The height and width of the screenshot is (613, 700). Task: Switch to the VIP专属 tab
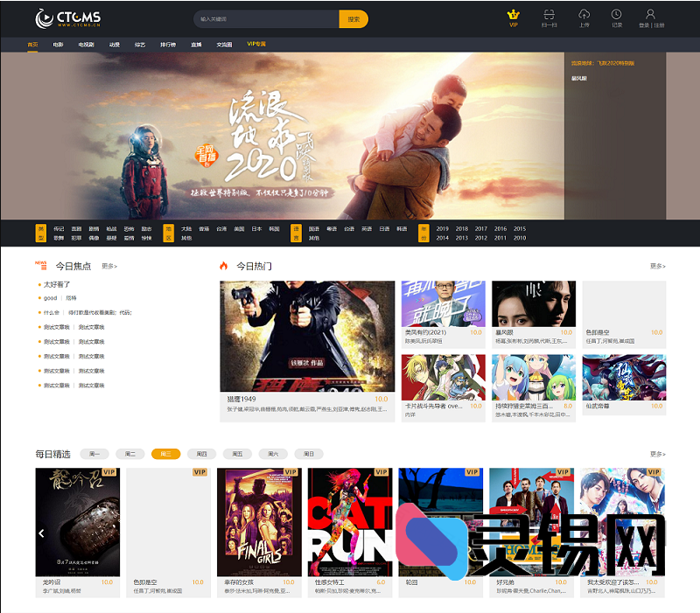[256, 44]
